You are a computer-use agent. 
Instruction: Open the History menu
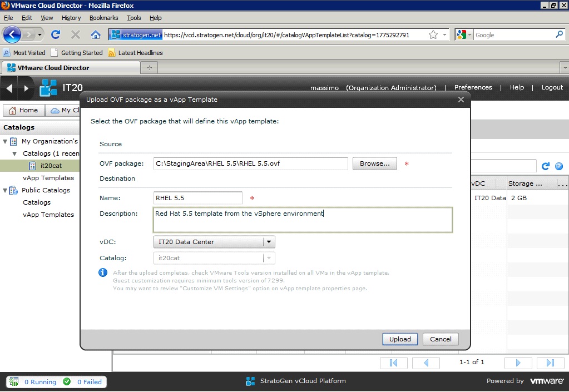[x=71, y=18]
